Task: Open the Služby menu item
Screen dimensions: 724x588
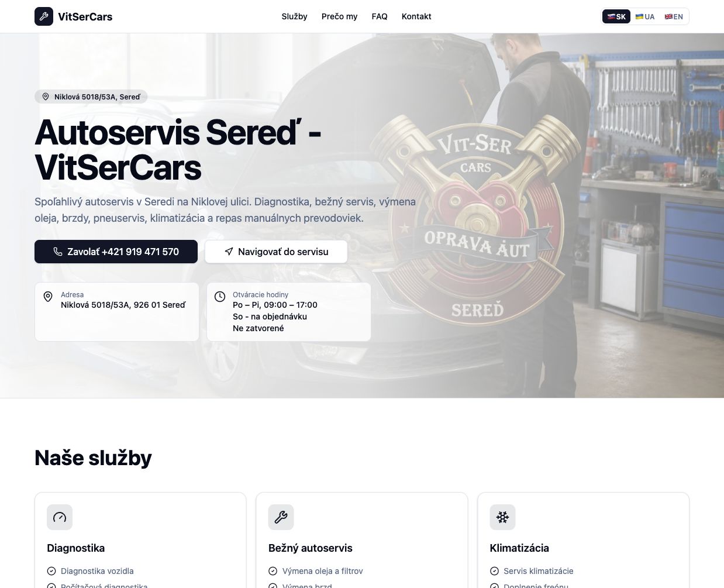Action: tap(294, 16)
